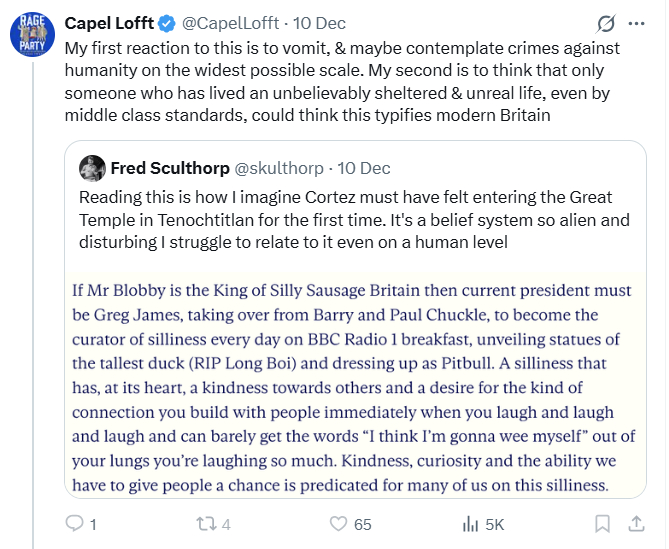Image resolution: width=669 pixels, height=549 pixels.
Task: Click the quoted tweet's 10 Dec date
Action: [x=364, y=167]
